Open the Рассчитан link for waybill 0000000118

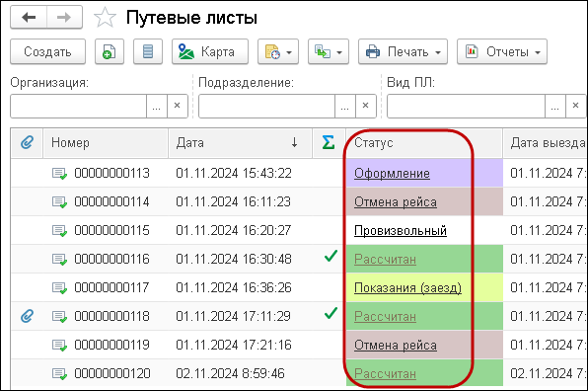coord(385,316)
